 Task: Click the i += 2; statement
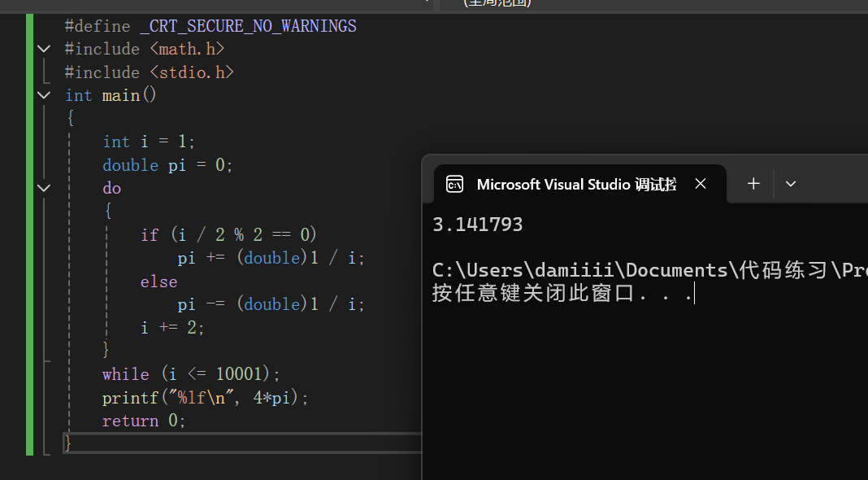click(172, 328)
